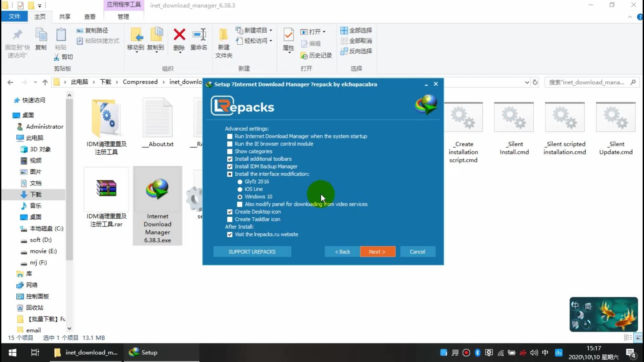Screen dimensions: 644x362
Task: Select the IDM清理重置及注册工具 folder
Action: [x=106, y=127]
